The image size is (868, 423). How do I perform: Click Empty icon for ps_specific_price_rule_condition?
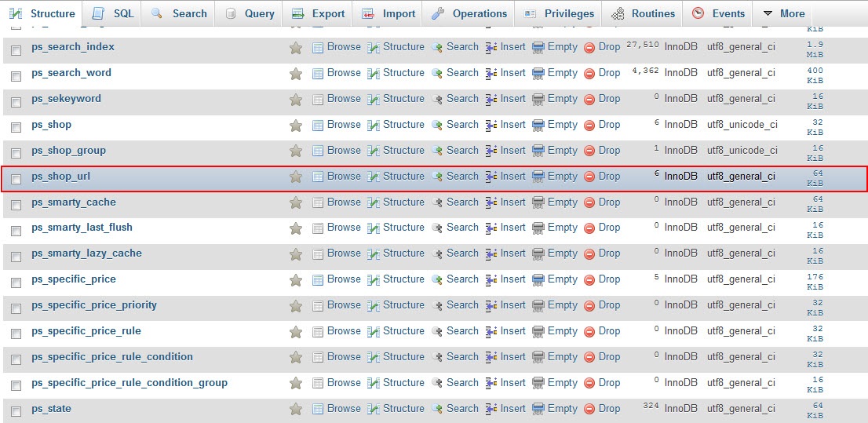[538, 357]
